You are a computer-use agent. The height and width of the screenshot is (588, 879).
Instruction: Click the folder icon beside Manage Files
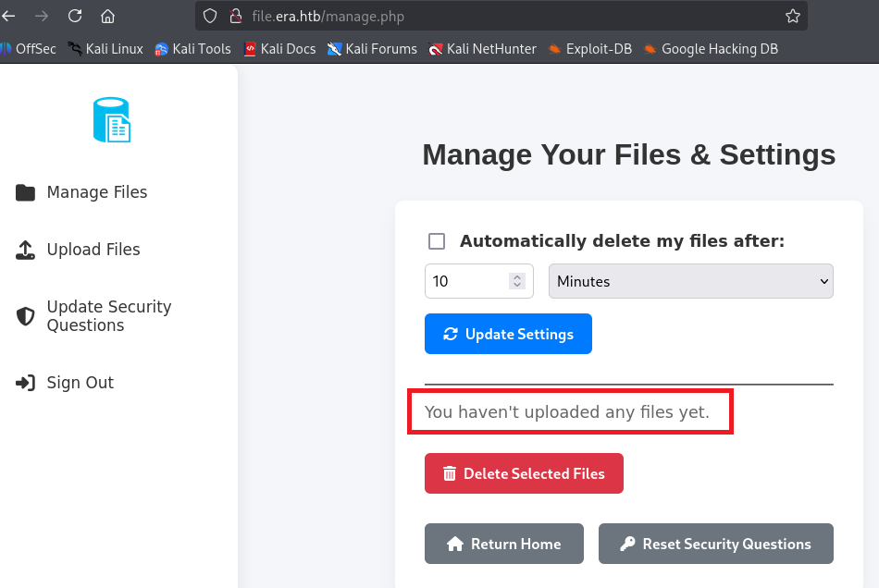(x=26, y=192)
